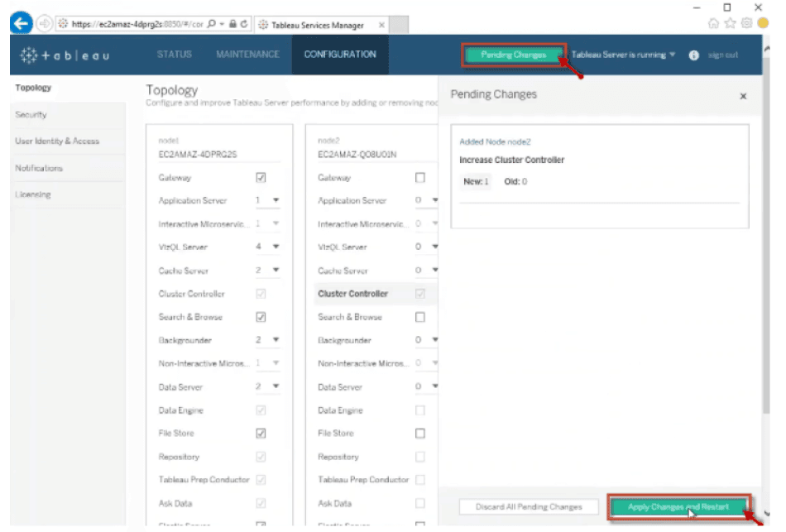The width and height of the screenshot is (786, 532).
Task: Toggle node1 Gateway checkbox
Action: click(261, 178)
